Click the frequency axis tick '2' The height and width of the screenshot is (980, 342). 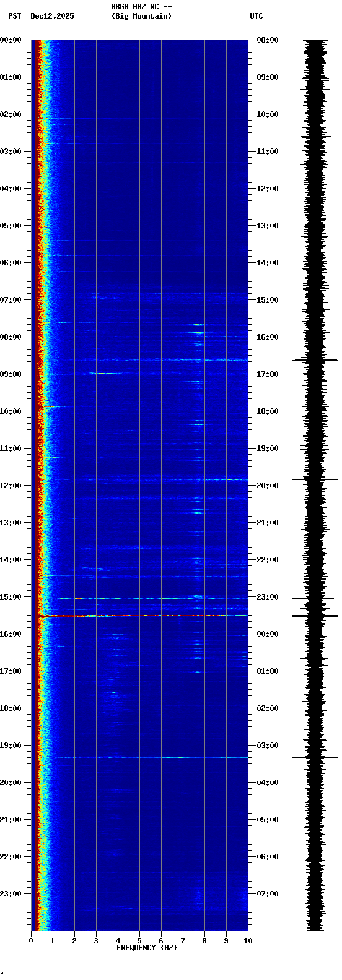click(x=74, y=941)
